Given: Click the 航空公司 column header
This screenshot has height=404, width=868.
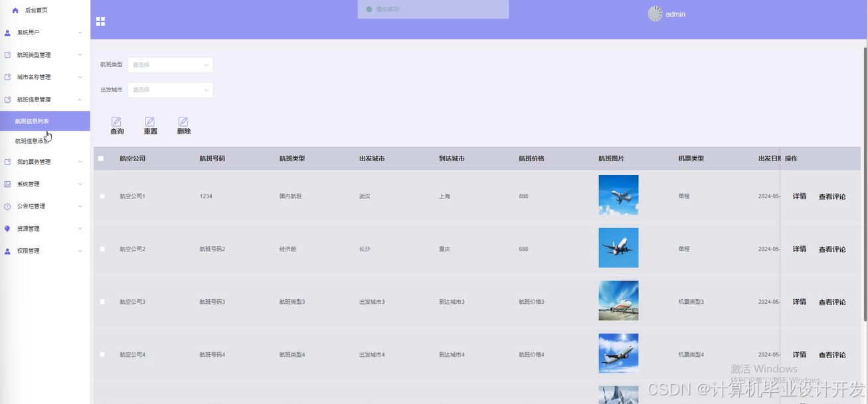Looking at the screenshot, I should [x=132, y=159].
